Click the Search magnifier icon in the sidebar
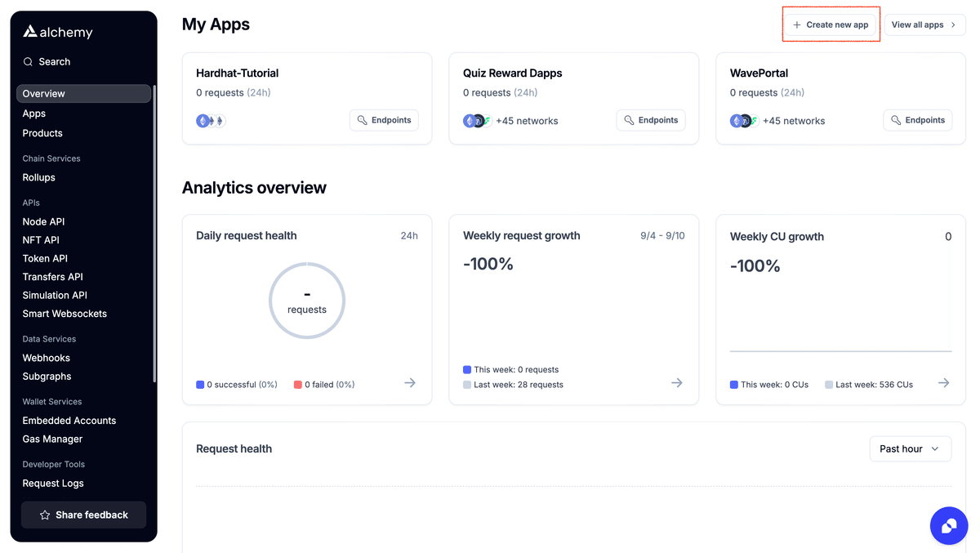Image resolution: width=980 pixels, height=553 pixels. pyautogui.click(x=29, y=62)
